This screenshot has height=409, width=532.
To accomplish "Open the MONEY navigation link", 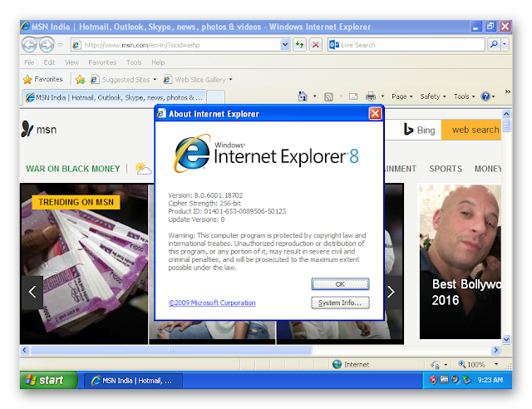I will click(488, 169).
